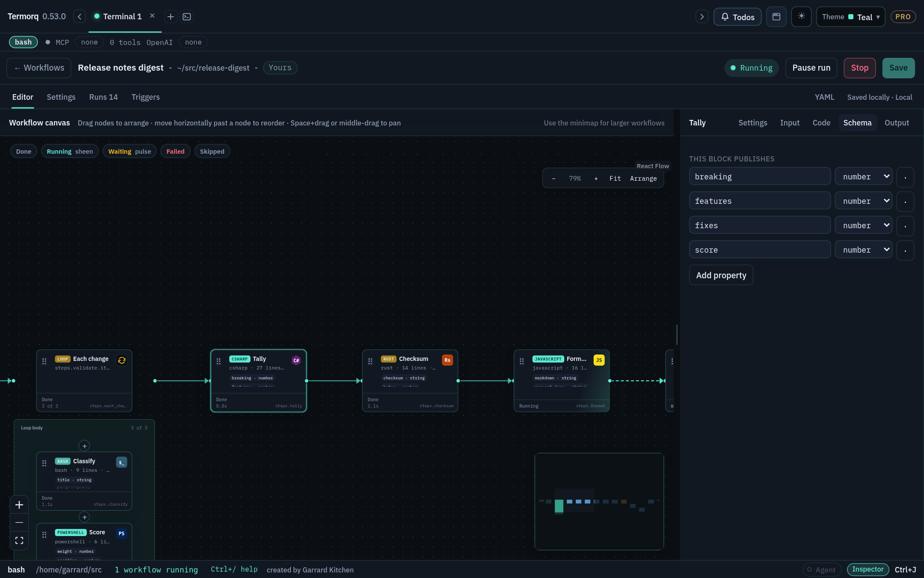Go back to Workflows list

(39, 68)
